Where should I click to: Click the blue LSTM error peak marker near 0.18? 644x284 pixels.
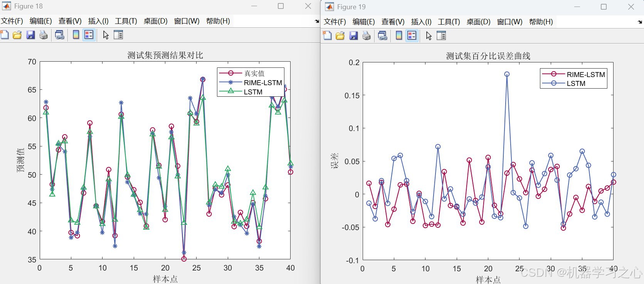coord(507,74)
